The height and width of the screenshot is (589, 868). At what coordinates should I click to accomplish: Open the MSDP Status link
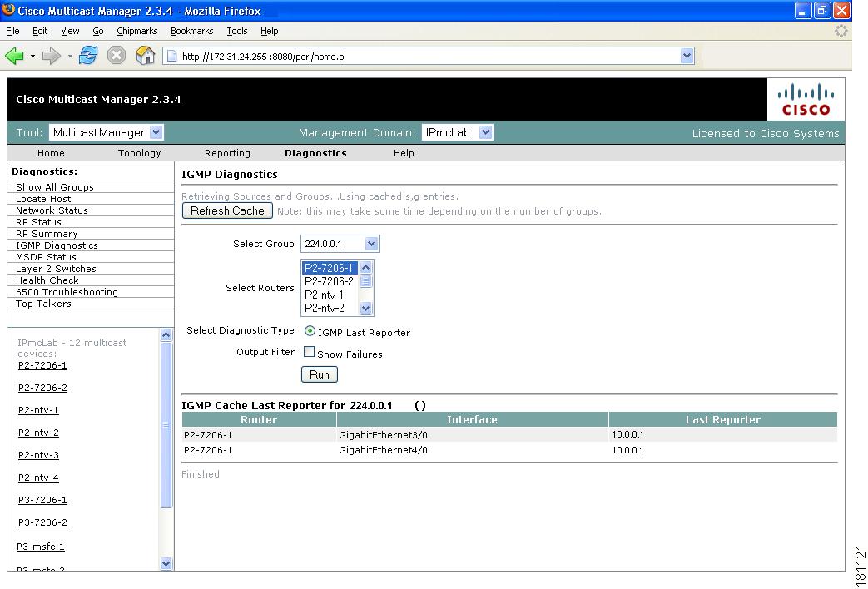coord(46,257)
